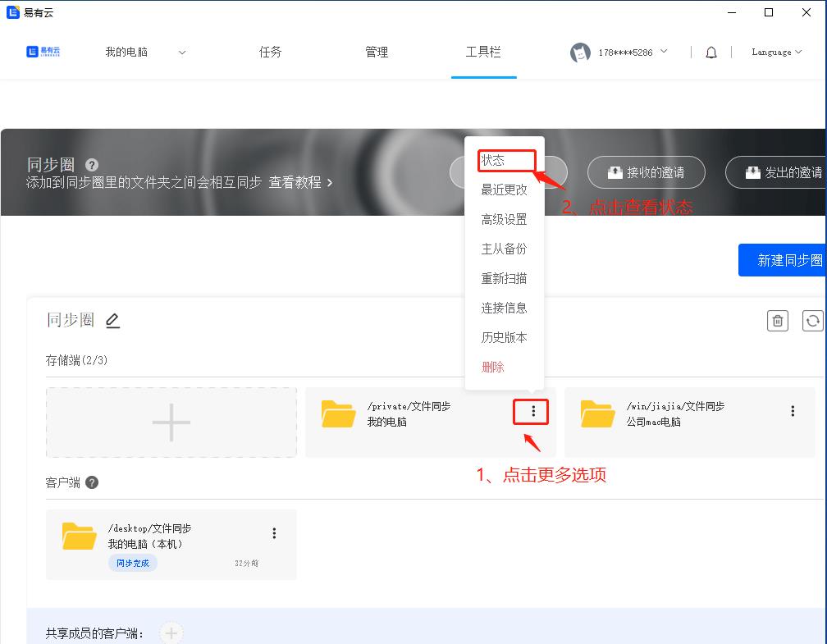Switch to the 任务 tab
Image resolution: width=827 pixels, height=644 pixels.
(271, 52)
